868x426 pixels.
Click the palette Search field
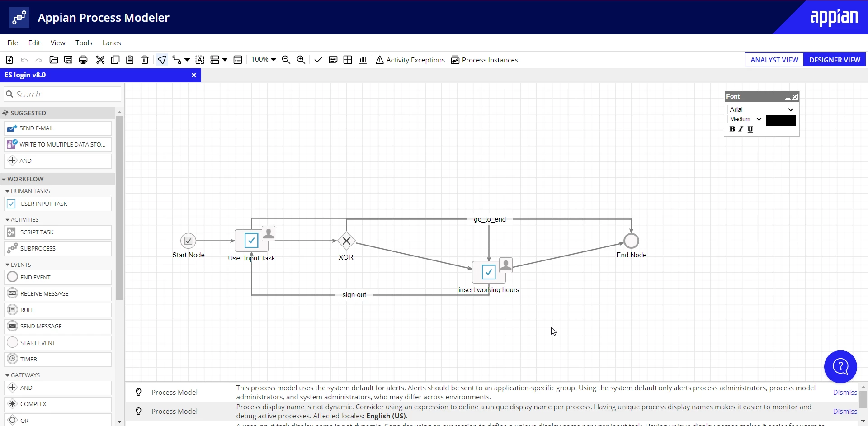62,94
